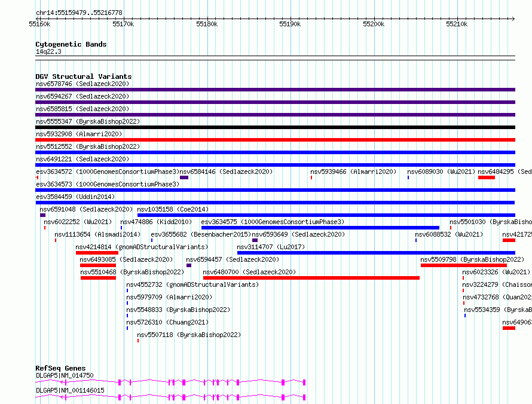This screenshot has height=404, width=532.
Task: Select the nsv6089030 (Wu2021) label
Action: (441, 172)
